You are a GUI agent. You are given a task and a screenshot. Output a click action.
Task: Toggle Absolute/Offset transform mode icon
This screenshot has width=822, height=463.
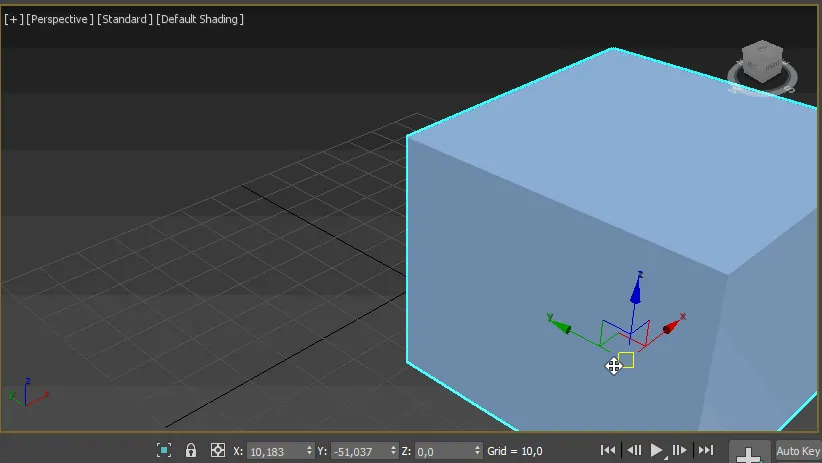click(x=217, y=451)
